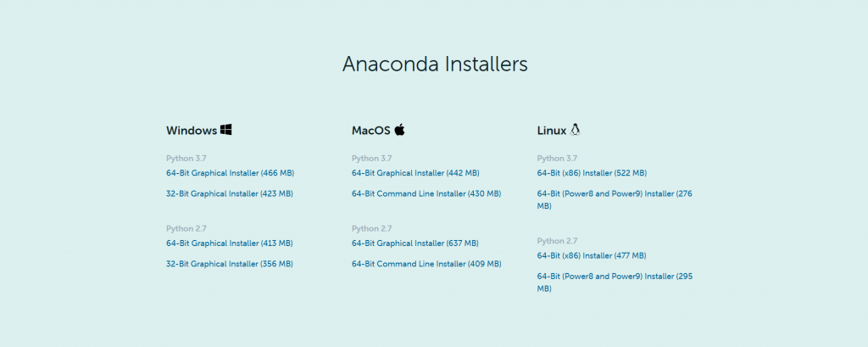Download Linux Python 2.7 64-Bit (x86) Installer (477 MB)
868x347 pixels.
click(x=592, y=255)
